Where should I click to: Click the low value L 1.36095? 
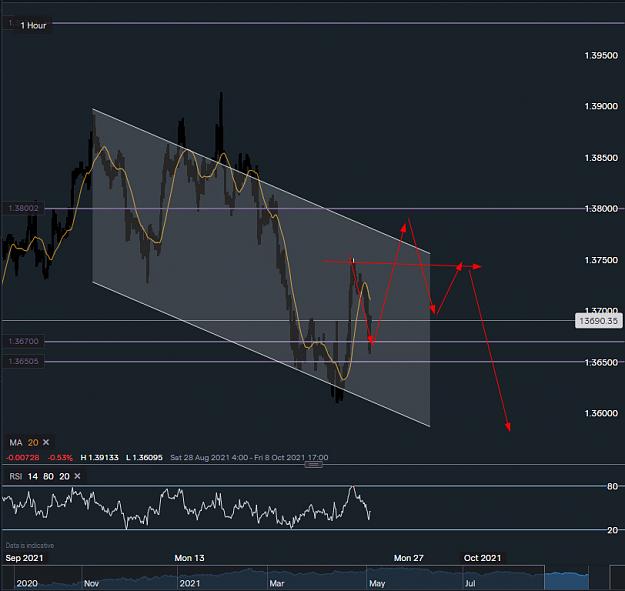click(144, 457)
